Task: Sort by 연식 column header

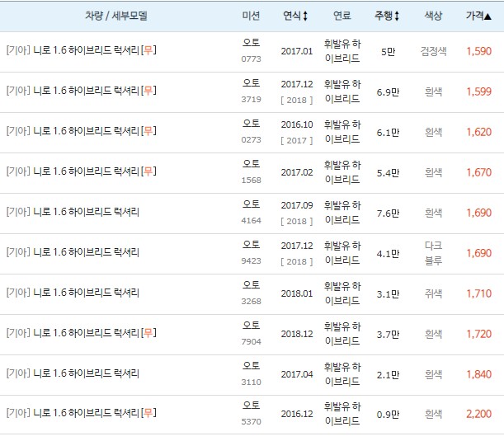Action: tap(295, 16)
